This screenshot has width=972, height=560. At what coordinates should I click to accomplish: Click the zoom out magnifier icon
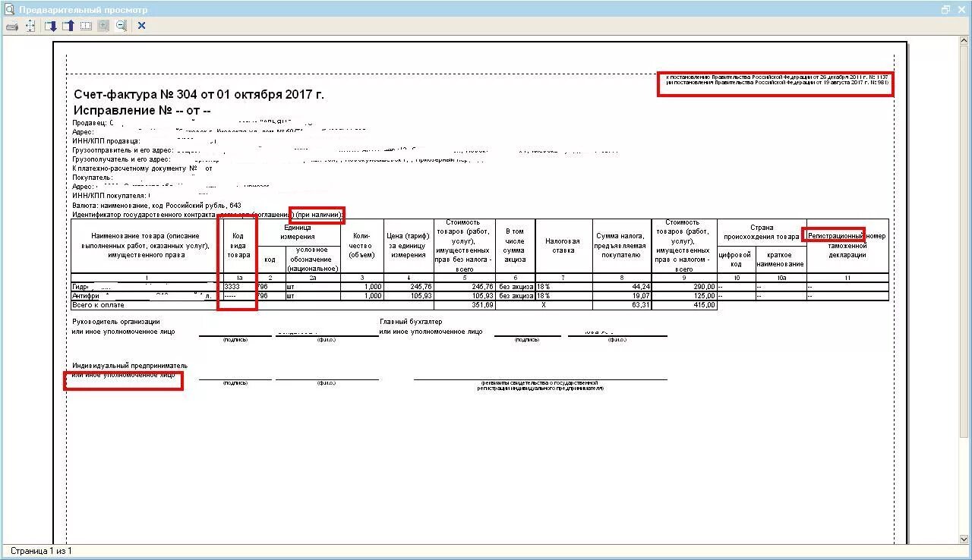click(x=121, y=26)
